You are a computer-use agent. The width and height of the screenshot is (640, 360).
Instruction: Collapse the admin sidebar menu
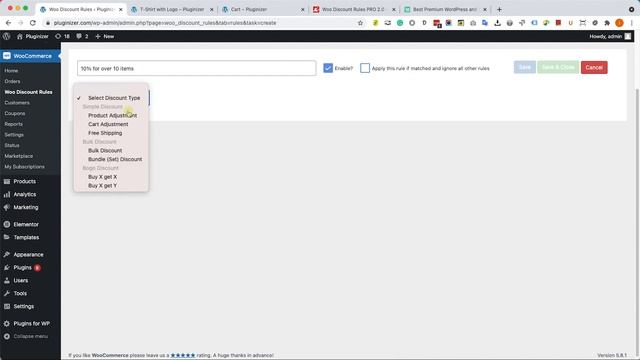click(x=30, y=336)
